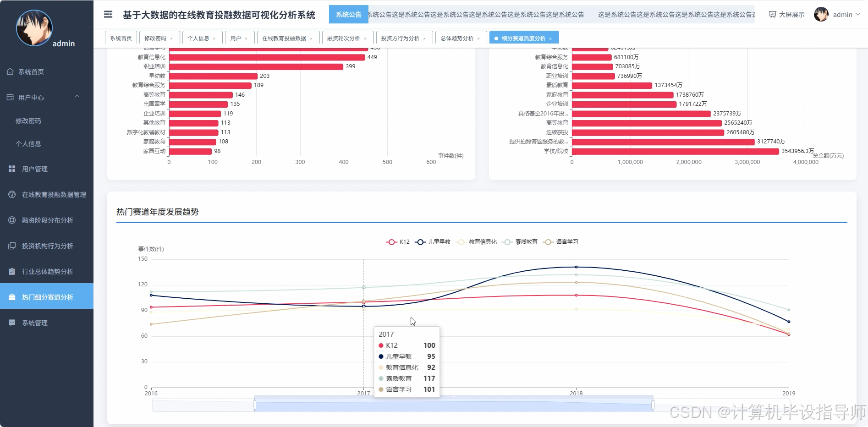868x427 pixels.
Task: Click the 2018 儿童早教 peak data point
Action: [576, 267]
